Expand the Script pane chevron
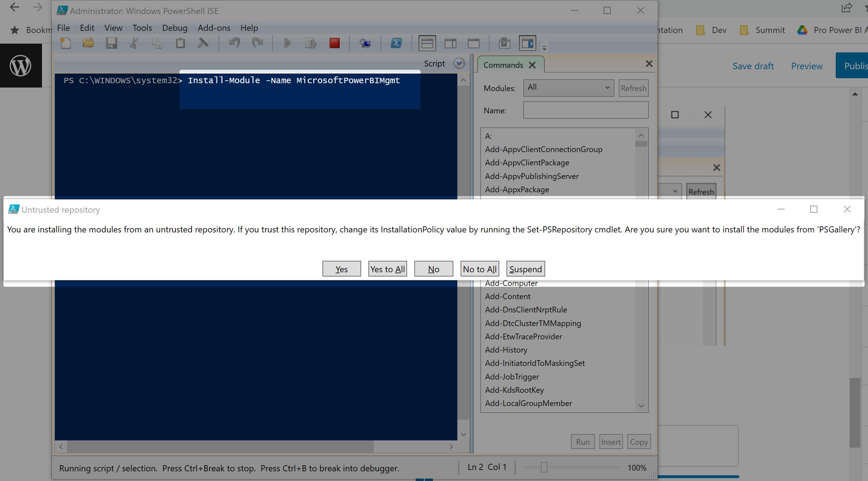This screenshot has height=481, width=868. coord(459,63)
